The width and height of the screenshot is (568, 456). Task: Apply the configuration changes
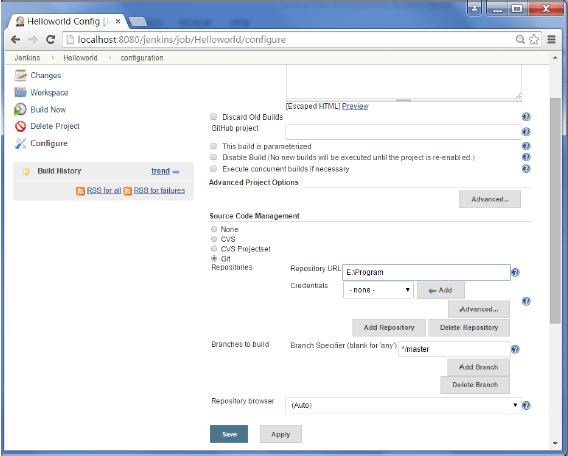[281, 434]
